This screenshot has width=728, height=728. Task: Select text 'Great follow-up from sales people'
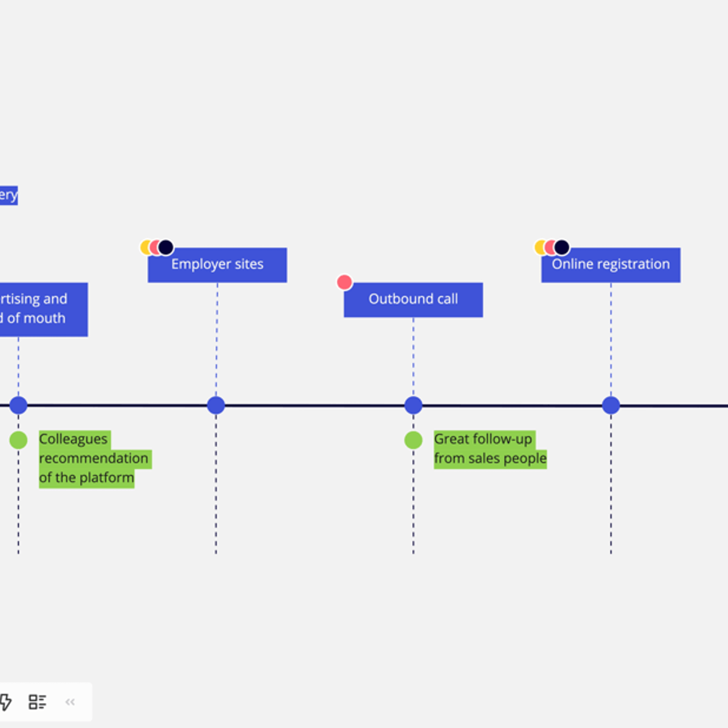coord(490,450)
